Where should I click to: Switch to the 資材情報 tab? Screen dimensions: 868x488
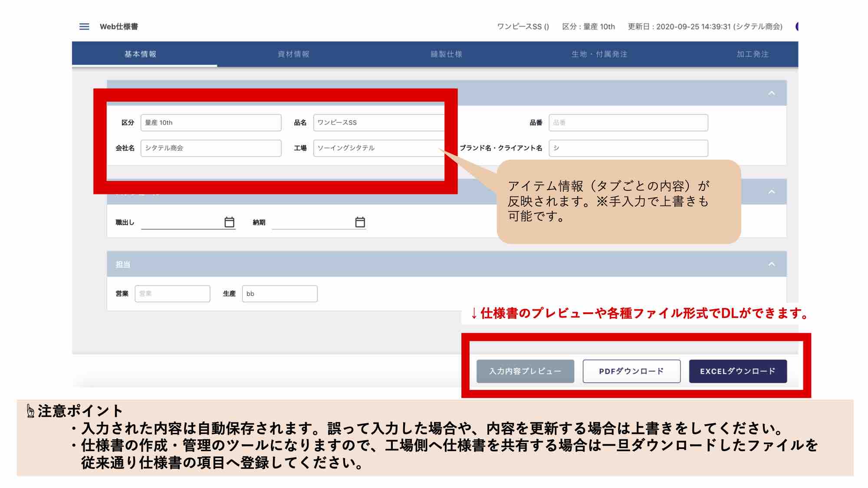coord(294,54)
